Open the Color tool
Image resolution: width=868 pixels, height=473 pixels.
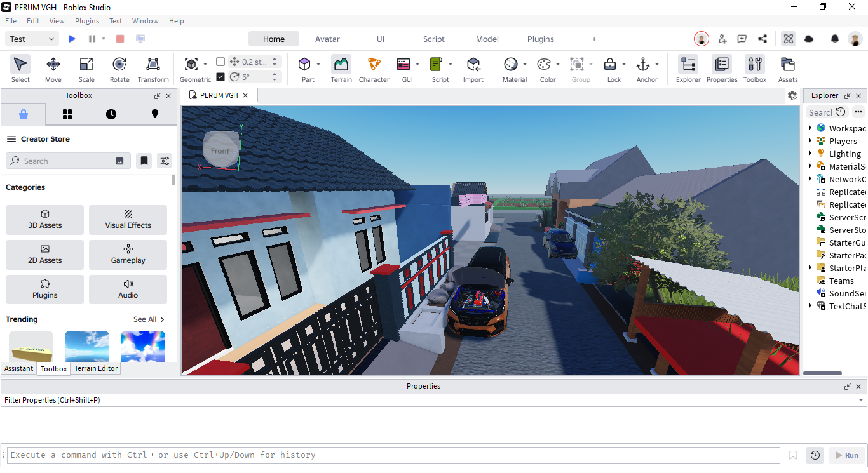(x=544, y=64)
